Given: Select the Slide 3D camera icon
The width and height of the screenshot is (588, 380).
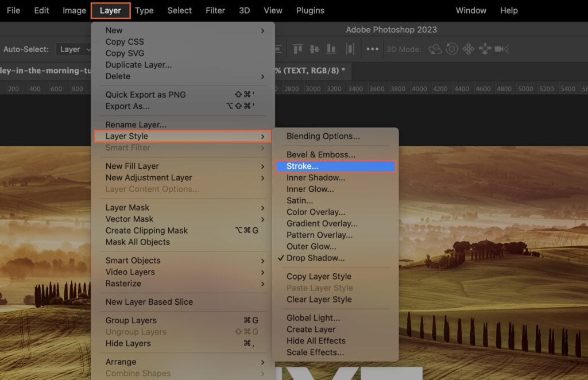Looking at the screenshot, I should pyautogui.click(x=485, y=49).
